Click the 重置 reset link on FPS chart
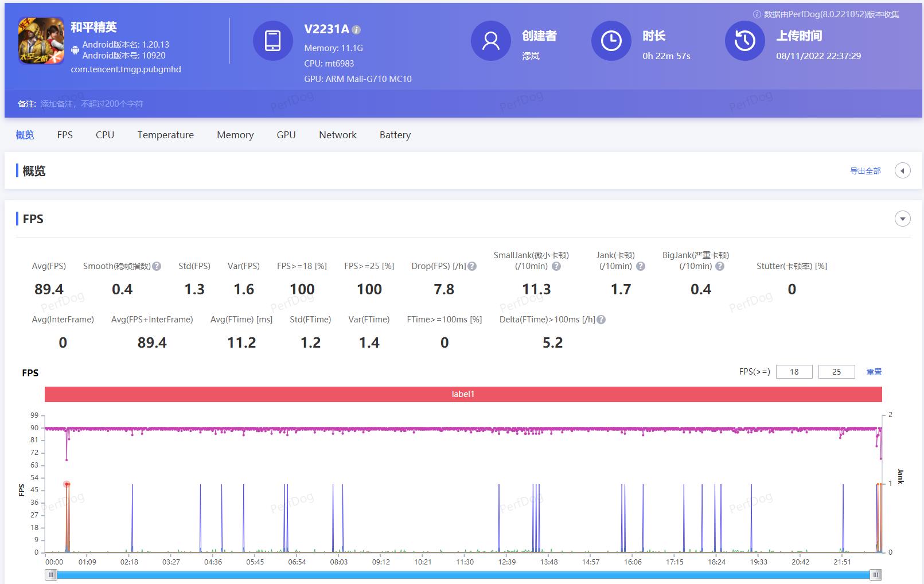Viewport: 924px width, 584px height. [874, 371]
